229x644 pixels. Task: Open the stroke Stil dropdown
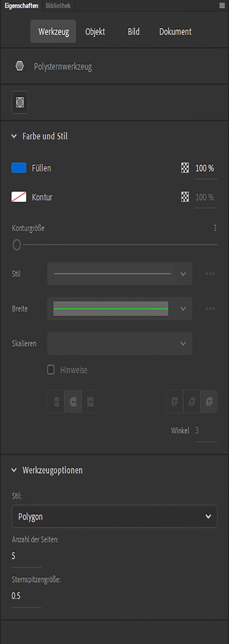119,274
